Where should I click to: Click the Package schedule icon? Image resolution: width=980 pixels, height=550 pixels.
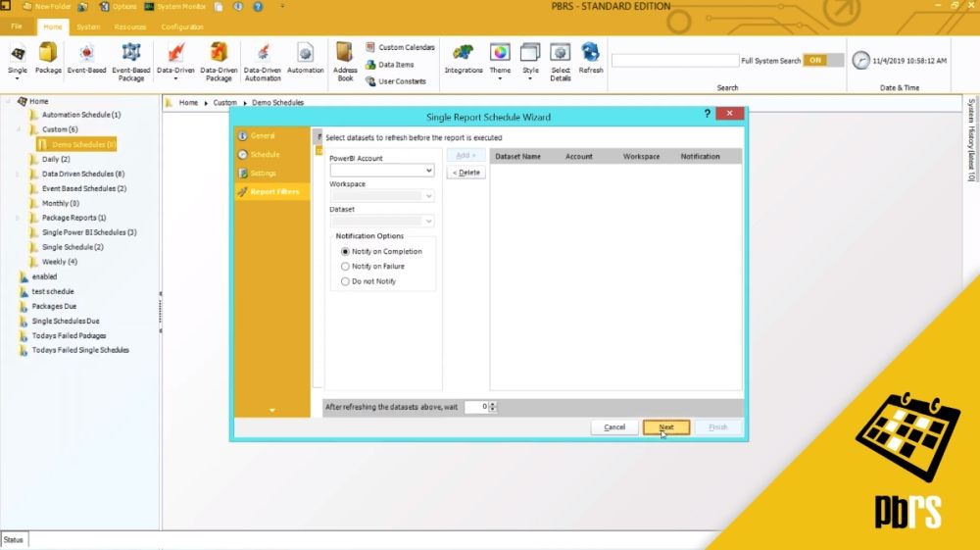coord(48,58)
